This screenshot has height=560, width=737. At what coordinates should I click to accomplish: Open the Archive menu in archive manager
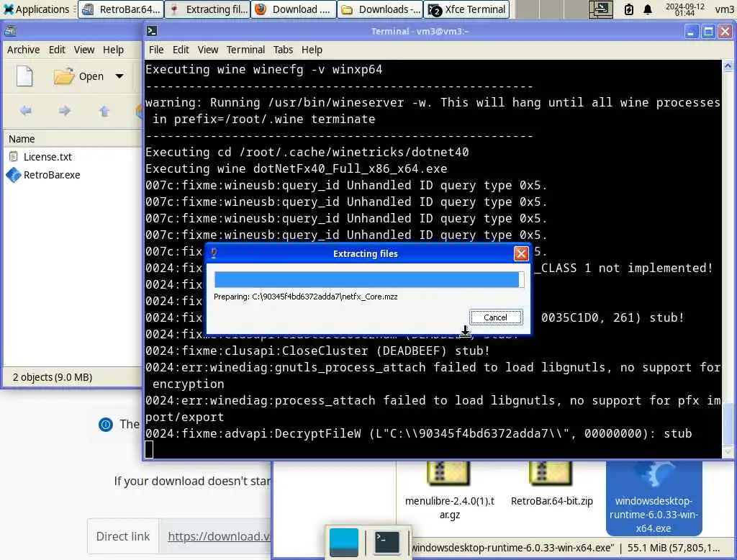[x=24, y=50]
